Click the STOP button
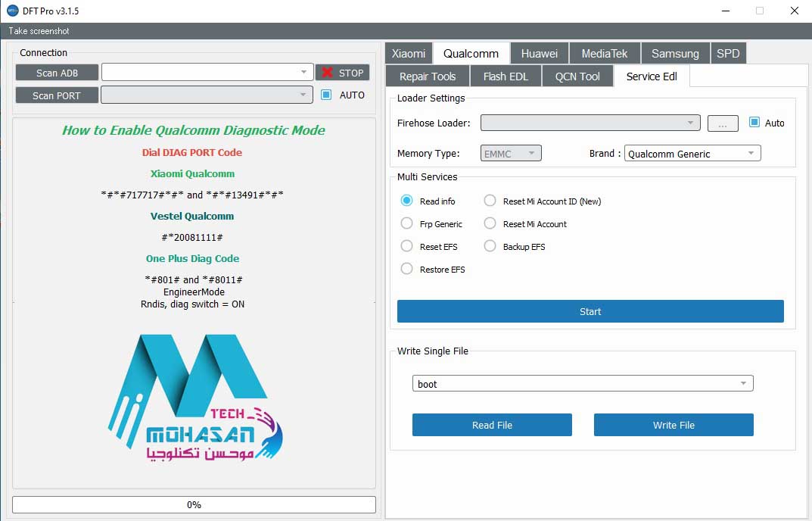The width and height of the screenshot is (812, 521). point(343,73)
